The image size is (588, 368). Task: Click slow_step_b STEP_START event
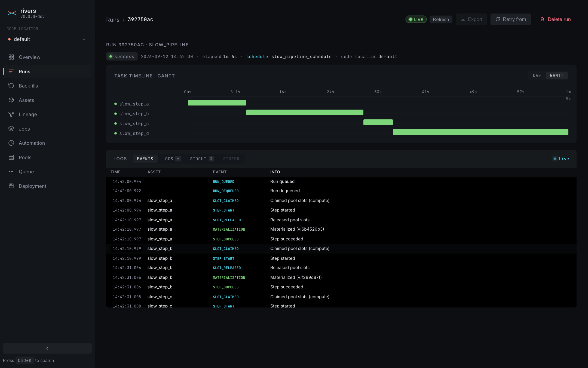223,258
